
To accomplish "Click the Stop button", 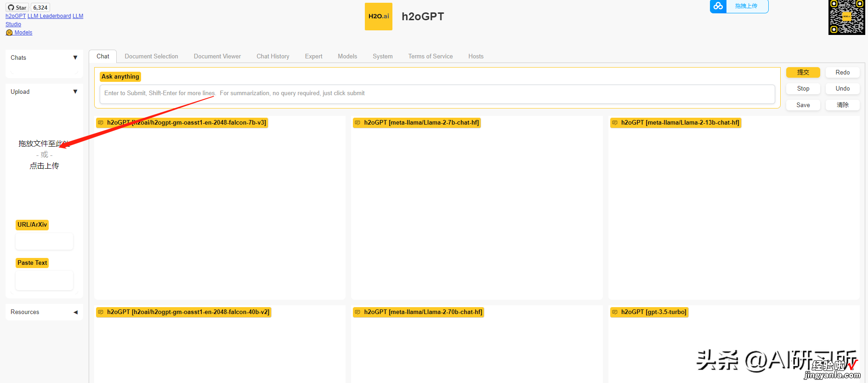I will (803, 88).
